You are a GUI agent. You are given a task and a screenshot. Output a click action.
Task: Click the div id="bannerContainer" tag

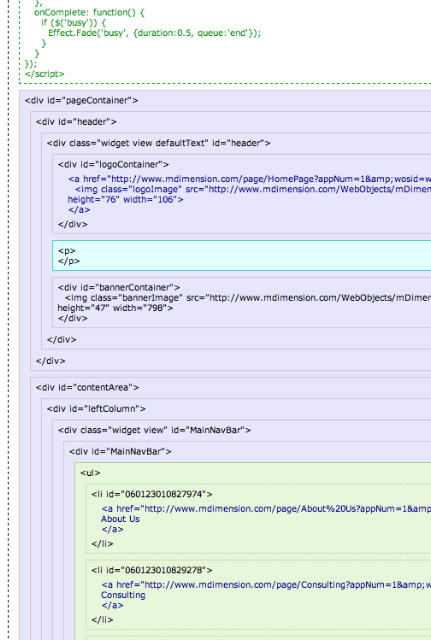click(119, 287)
